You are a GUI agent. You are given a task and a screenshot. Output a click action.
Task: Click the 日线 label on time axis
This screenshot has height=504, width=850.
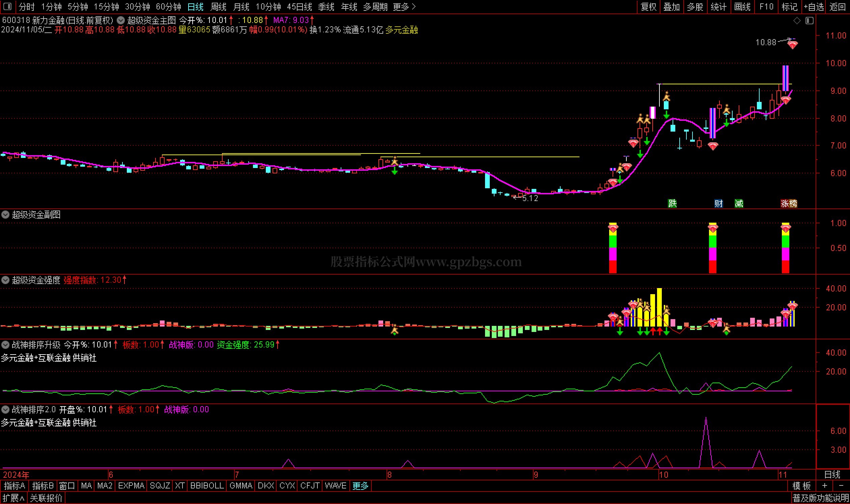(832, 474)
